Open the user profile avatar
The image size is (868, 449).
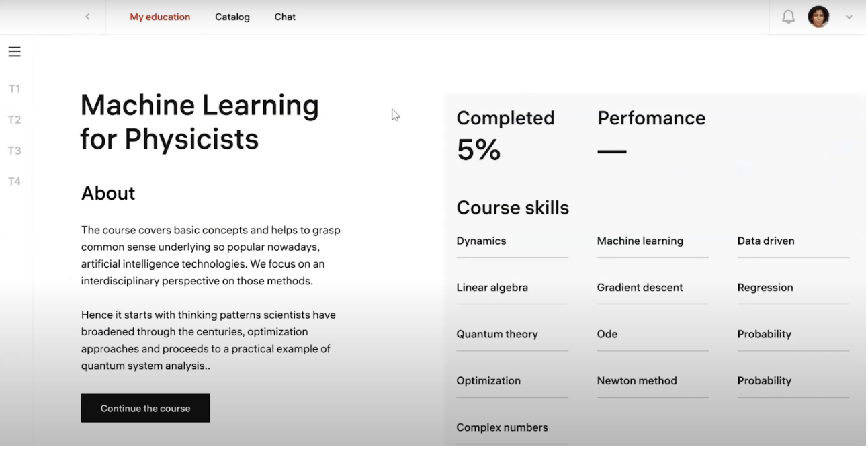(818, 17)
